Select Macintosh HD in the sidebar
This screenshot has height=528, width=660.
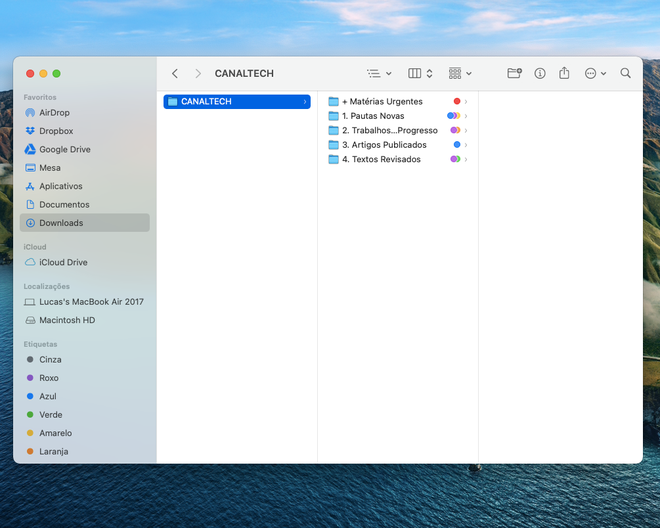coord(85,320)
